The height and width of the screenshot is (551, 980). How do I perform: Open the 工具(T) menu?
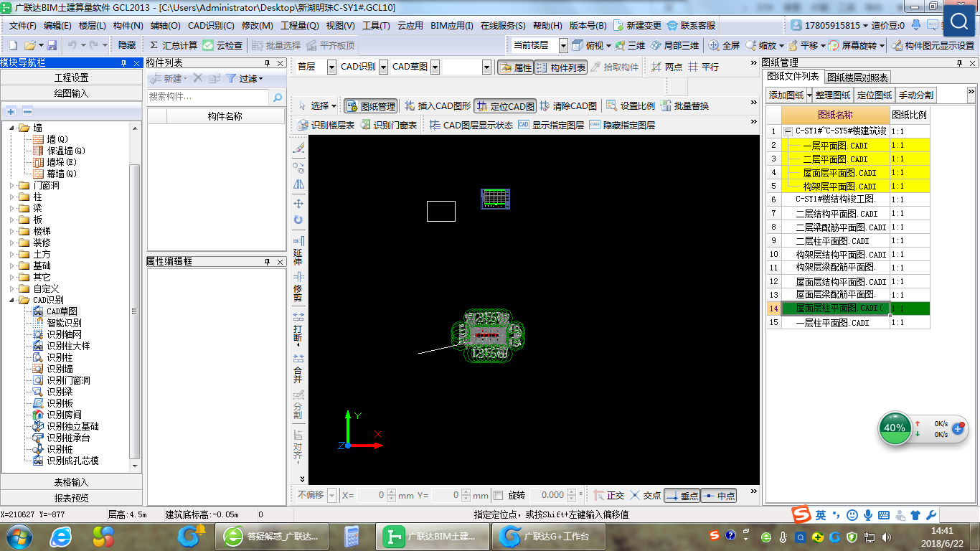coord(376,25)
